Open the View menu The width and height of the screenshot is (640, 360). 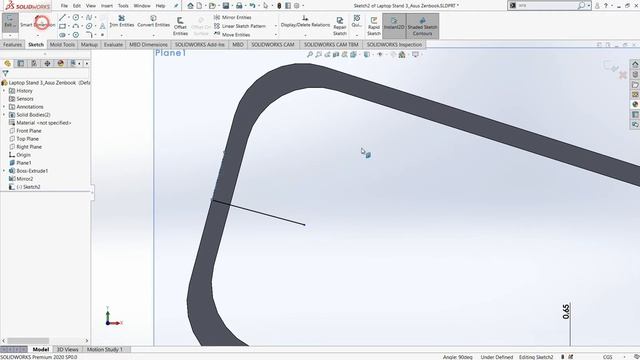91,6
